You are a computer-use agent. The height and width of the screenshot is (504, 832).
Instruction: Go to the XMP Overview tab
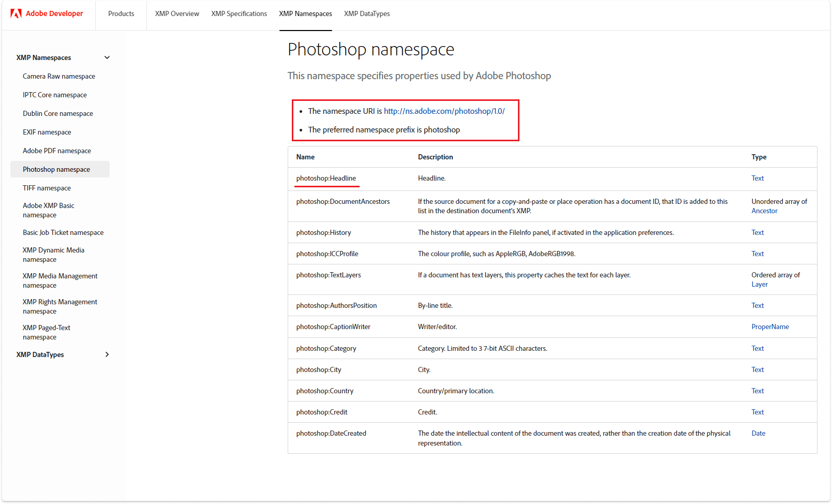point(177,13)
